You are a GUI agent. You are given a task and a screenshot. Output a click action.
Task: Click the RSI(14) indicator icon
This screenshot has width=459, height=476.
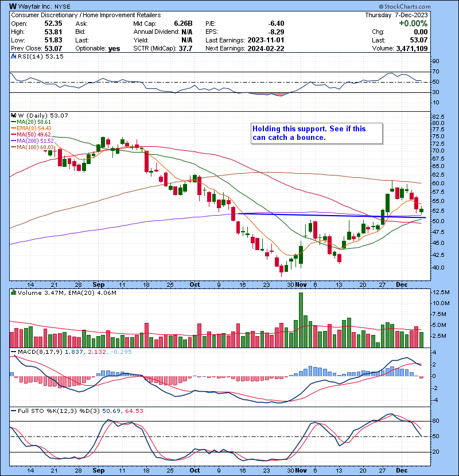[x=13, y=56]
